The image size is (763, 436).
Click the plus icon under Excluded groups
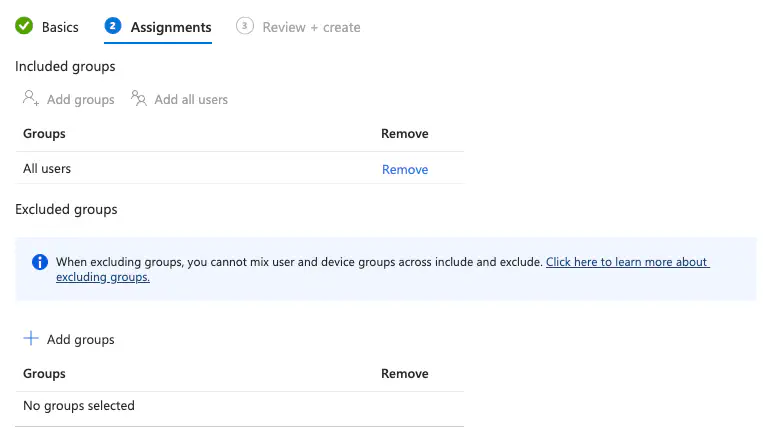[x=31, y=339]
